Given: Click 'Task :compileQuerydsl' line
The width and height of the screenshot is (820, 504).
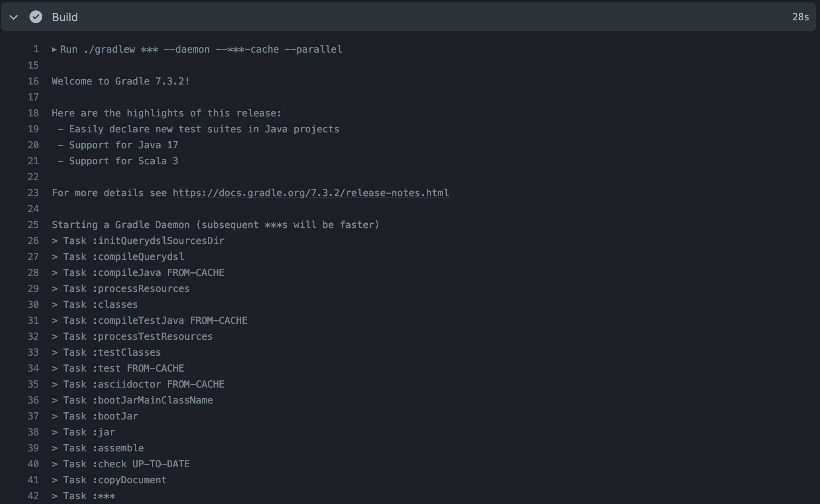Looking at the screenshot, I should (118, 257).
